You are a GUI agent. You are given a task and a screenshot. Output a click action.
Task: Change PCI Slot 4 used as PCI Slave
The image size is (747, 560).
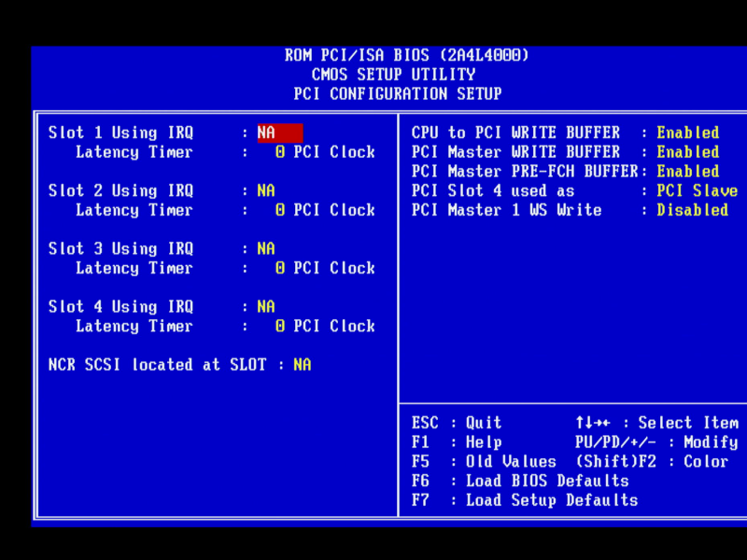tap(697, 190)
